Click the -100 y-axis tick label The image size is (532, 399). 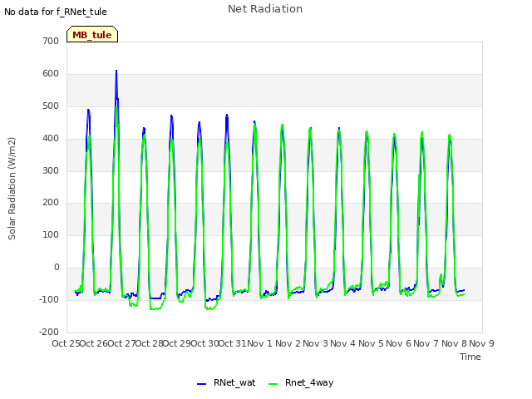[x=49, y=299]
